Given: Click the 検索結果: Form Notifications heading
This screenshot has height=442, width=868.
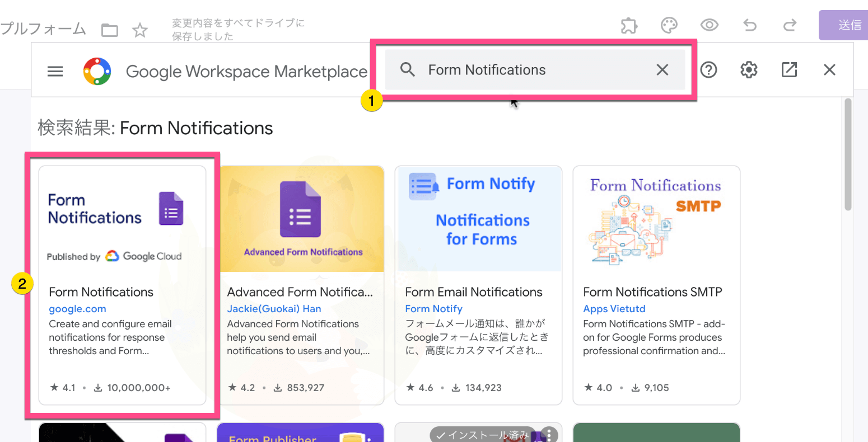Looking at the screenshot, I should (x=155, y=128).
